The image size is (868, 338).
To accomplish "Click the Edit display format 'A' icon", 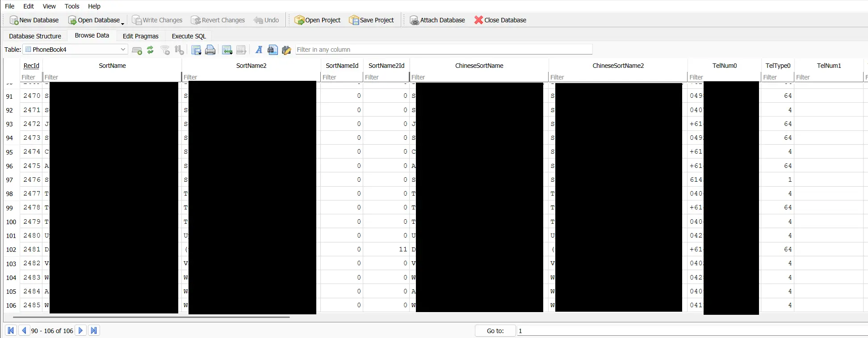I will pos(259,50).
